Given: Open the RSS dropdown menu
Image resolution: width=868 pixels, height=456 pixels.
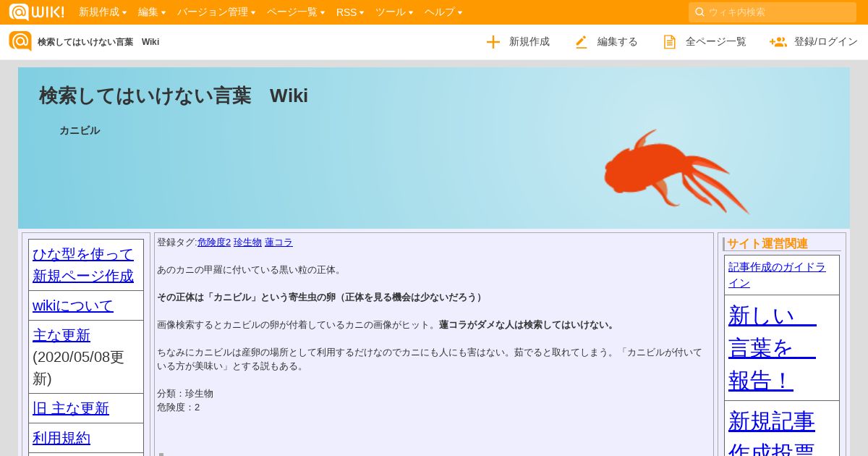Looking at the screenshot, I should tap(350, 12).
